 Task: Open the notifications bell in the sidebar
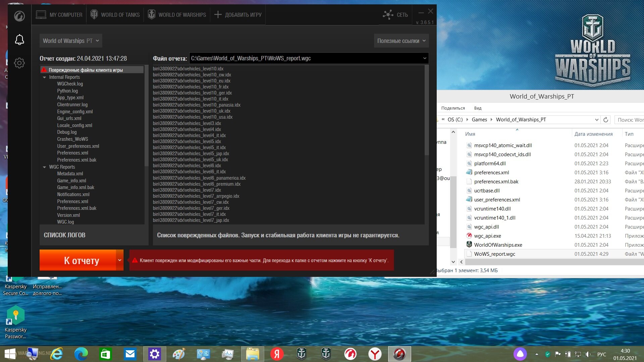[x=19, y=40]
